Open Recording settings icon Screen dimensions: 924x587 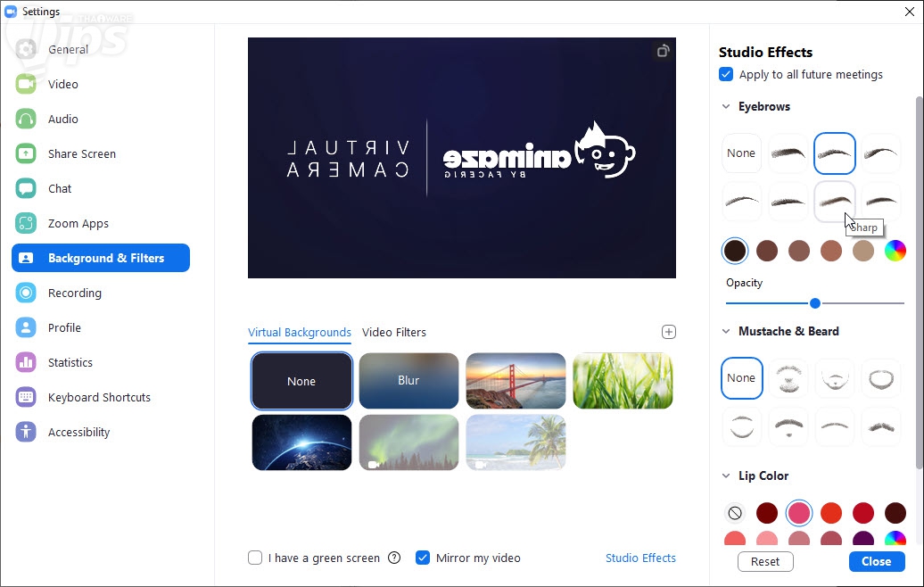pos(26,293)
